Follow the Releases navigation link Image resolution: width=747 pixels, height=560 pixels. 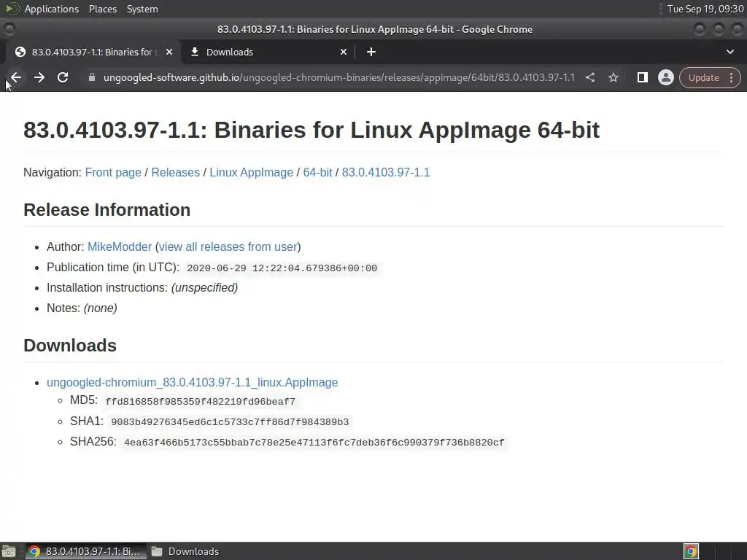pos(175,172)
